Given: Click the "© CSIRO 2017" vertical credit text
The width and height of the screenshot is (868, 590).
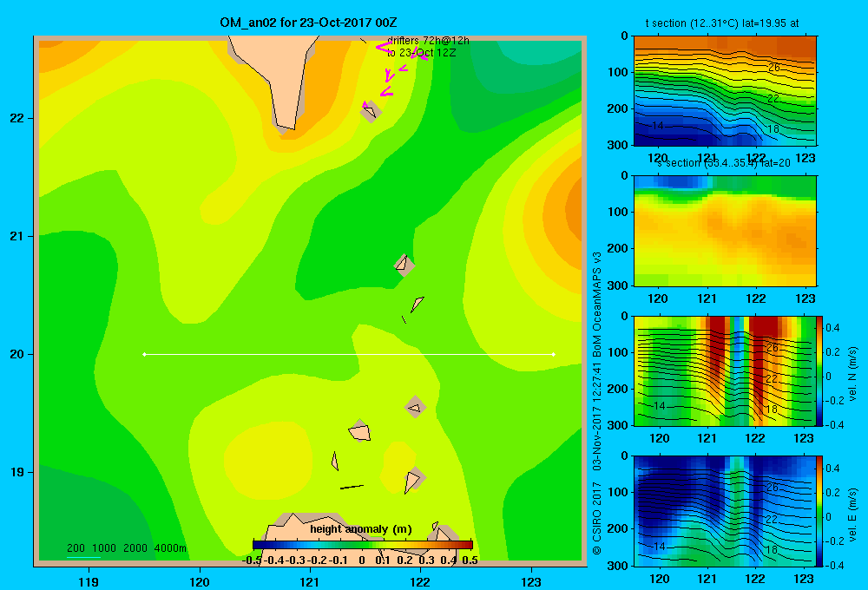Looking at the screenshot, I should [x=597, y=517].
